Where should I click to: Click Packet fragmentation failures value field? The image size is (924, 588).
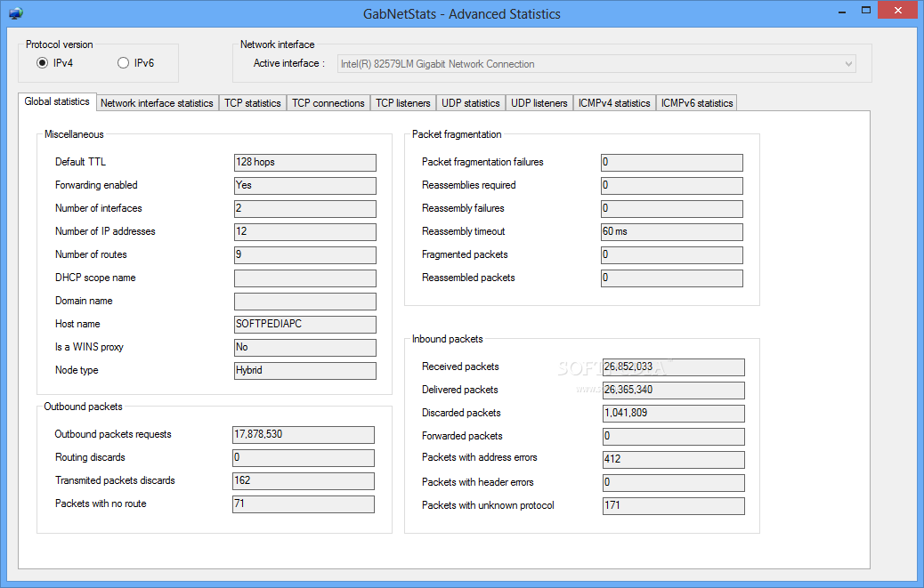(x=672, y=163)
